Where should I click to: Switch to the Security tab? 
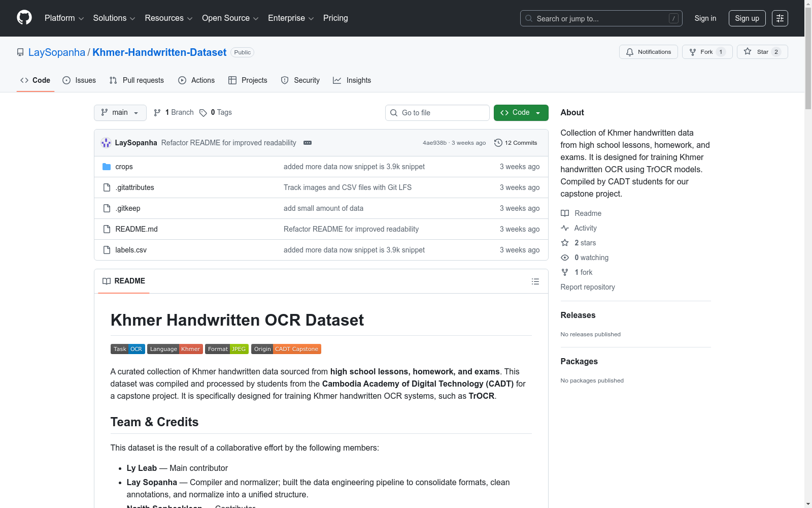pyautogui.click(x=300, y=80)
